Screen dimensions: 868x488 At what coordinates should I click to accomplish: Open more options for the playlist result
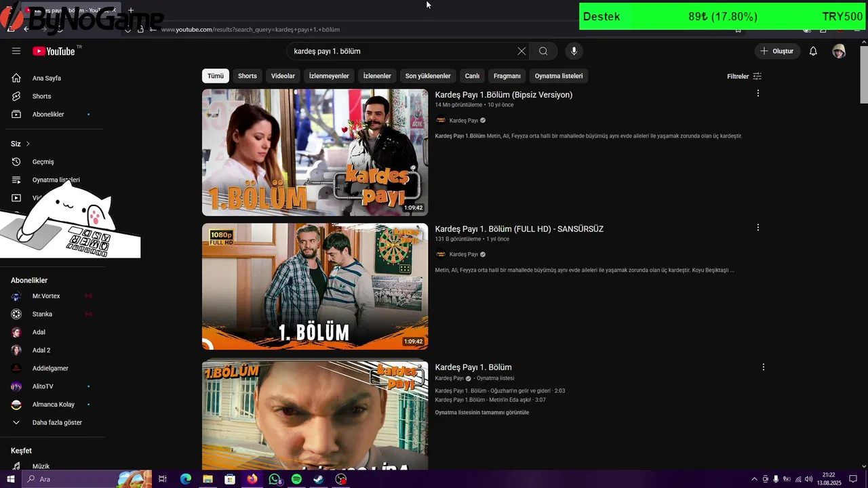click(764, 367)
